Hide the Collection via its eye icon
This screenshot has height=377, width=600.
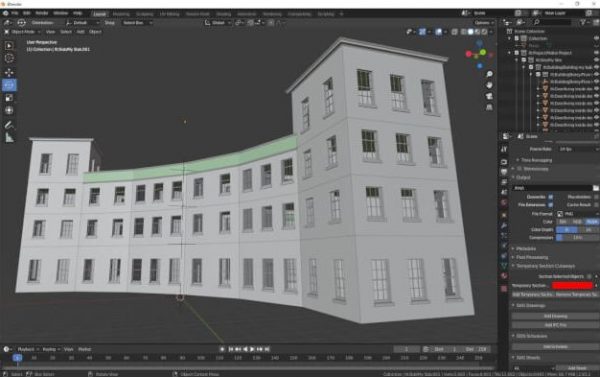[x=596, y=38]
